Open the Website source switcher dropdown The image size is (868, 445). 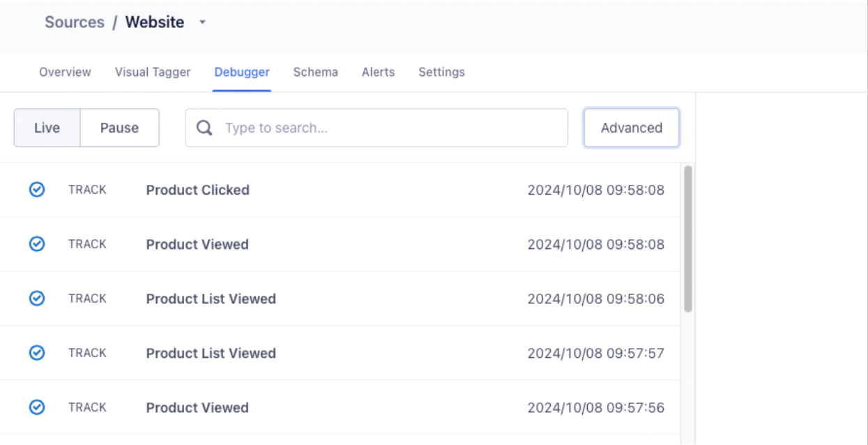coord(201,22)
